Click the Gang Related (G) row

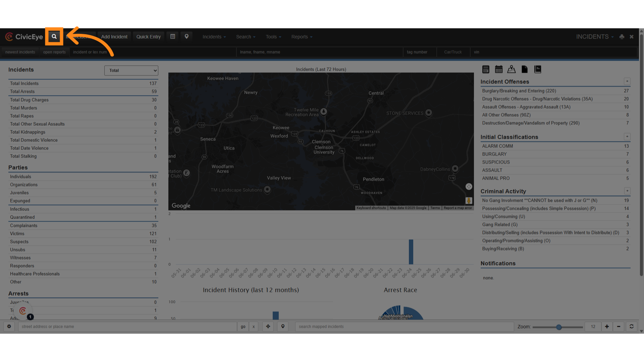[x=555, y=225]
